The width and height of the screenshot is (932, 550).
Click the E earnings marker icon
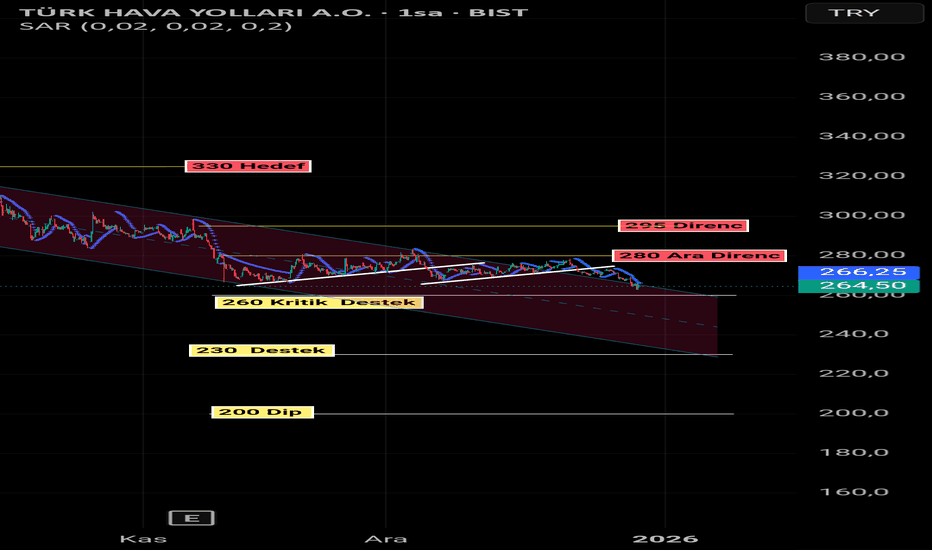tap(191, 518)
